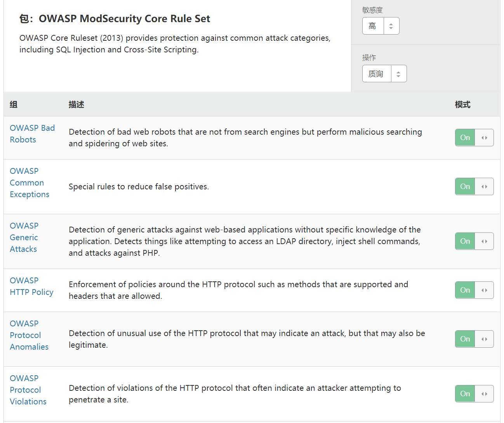This screenshot has width=504, height=423.
Task: Click the 组 column header
Action: tap(14, 104)
